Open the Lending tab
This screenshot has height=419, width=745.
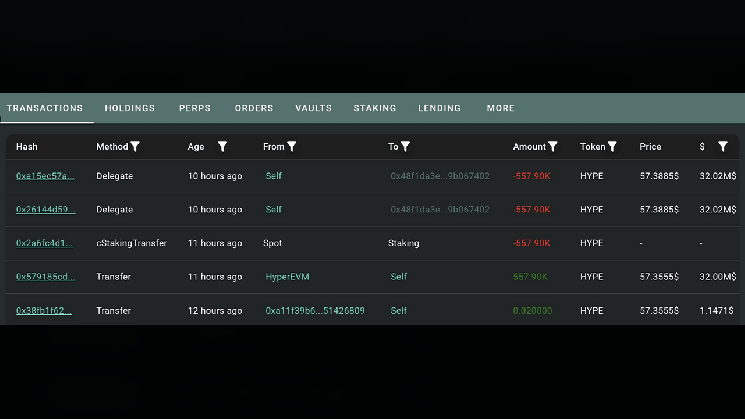tap(439, 108)
